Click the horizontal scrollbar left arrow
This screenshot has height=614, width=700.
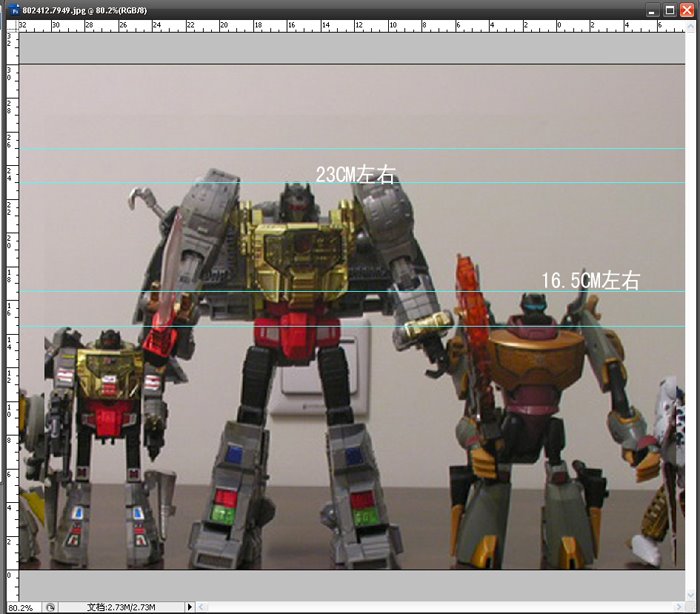[x=201, y=607]
